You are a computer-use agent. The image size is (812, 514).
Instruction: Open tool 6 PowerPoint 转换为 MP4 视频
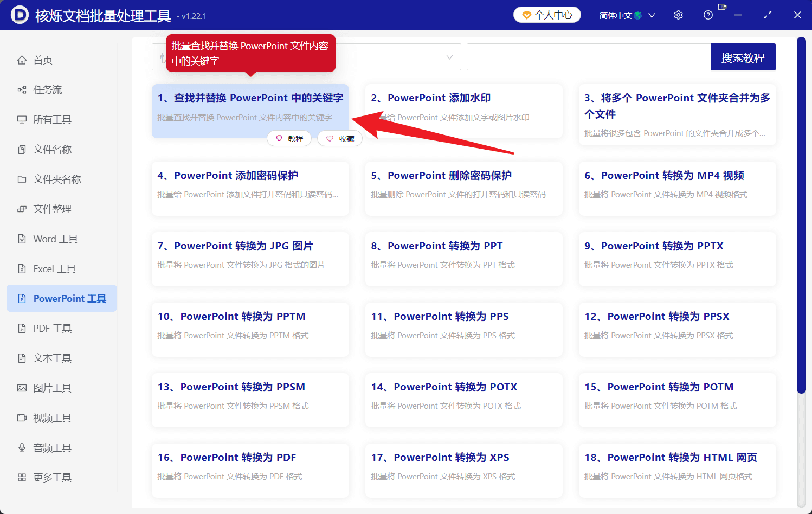[x=678, y=189]
